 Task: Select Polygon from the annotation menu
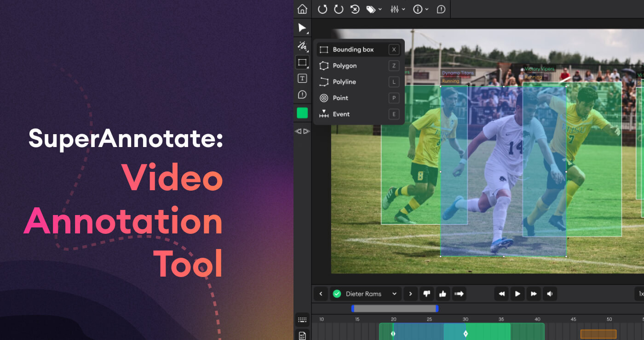(x=344, y=66)
